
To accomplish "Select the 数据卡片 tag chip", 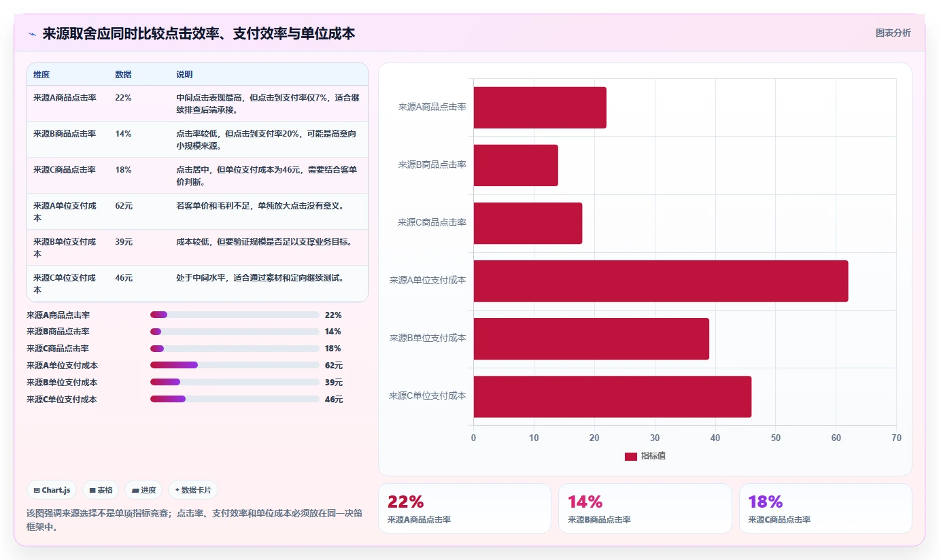I will tap(193, 490).
